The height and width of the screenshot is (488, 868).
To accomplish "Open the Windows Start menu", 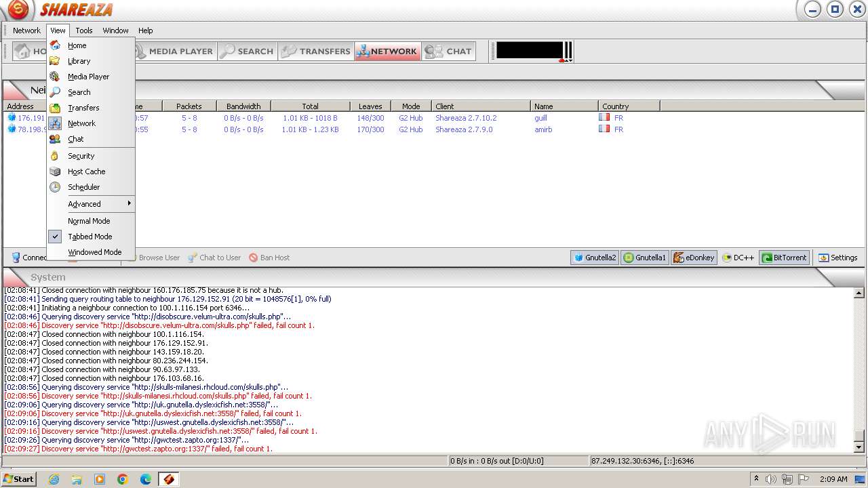I will tap(18, 479).
